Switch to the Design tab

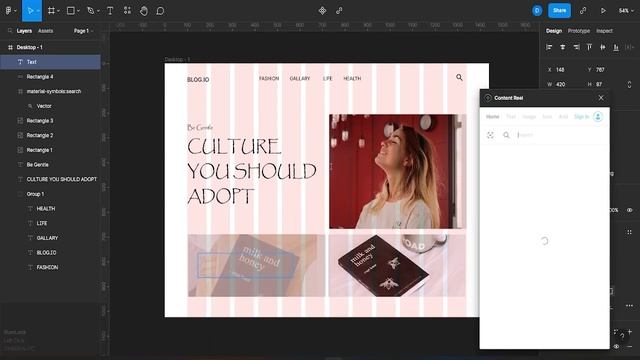tap(554, 31)
